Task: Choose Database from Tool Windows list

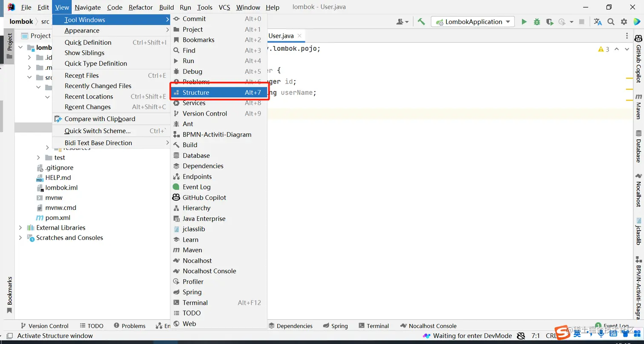Action: (219, 156)
